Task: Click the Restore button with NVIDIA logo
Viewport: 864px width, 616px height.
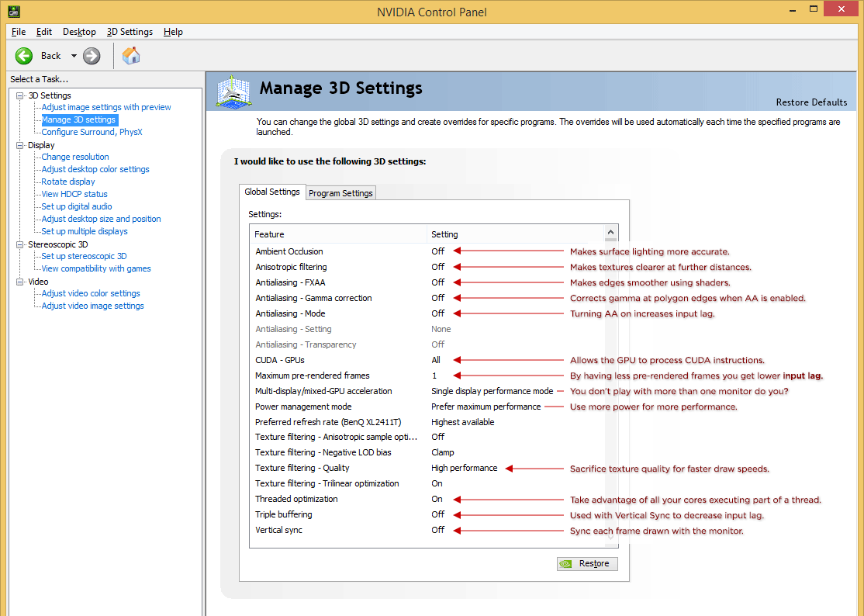Action: point(587,564)
